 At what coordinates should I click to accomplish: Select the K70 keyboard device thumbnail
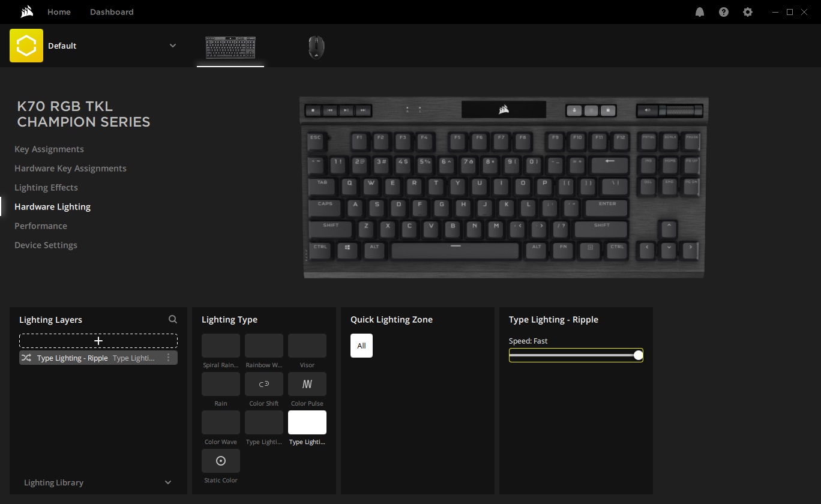(x=230, y=47)
